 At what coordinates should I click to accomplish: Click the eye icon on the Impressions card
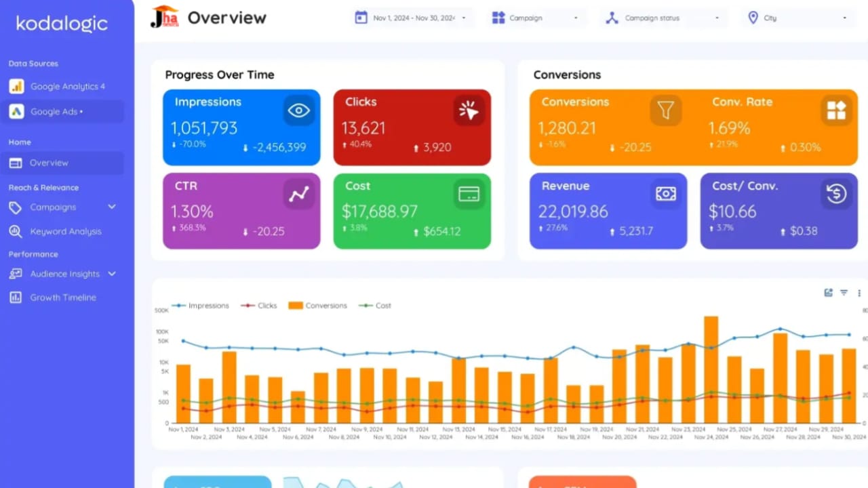298,110
